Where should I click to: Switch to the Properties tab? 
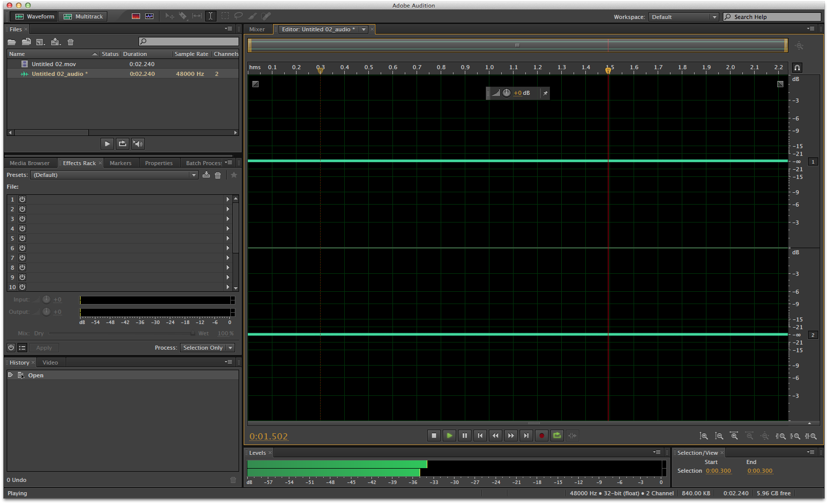click(x=159, y=163)
